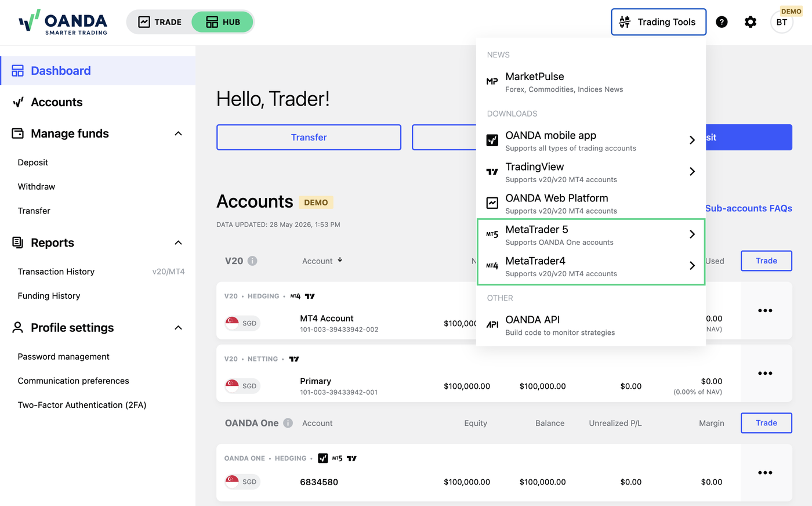Expand the MetaTrader4 chevron
This screenshot has width=812, height=506.
click(x=692, y=266)
